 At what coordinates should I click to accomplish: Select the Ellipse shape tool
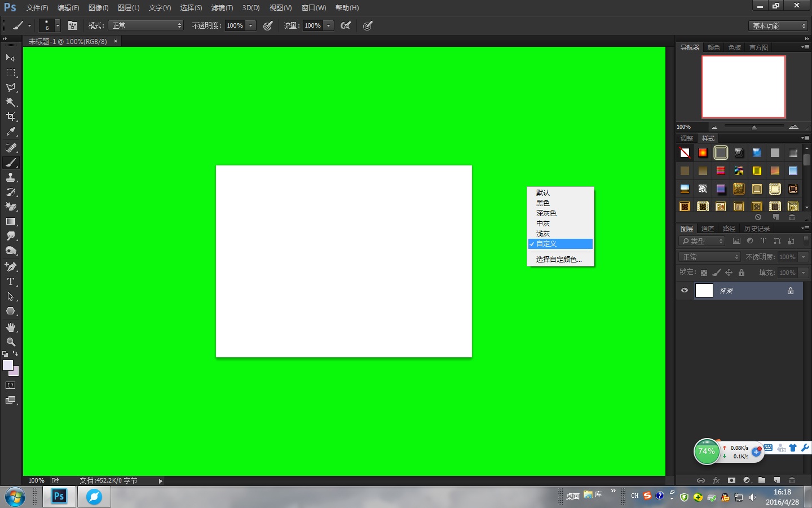click(x=11, y=311)
